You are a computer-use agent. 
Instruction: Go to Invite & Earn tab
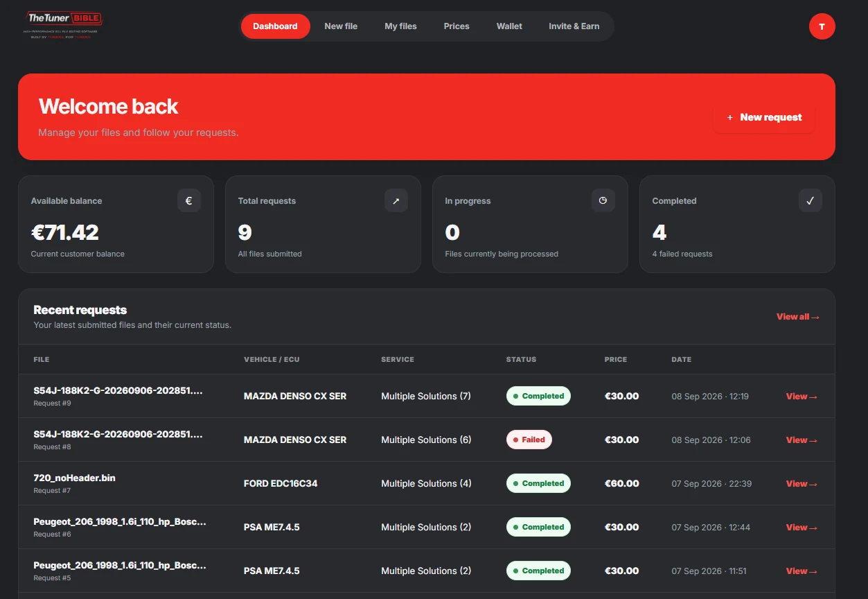pyautogui.click(x=574, y=26)
